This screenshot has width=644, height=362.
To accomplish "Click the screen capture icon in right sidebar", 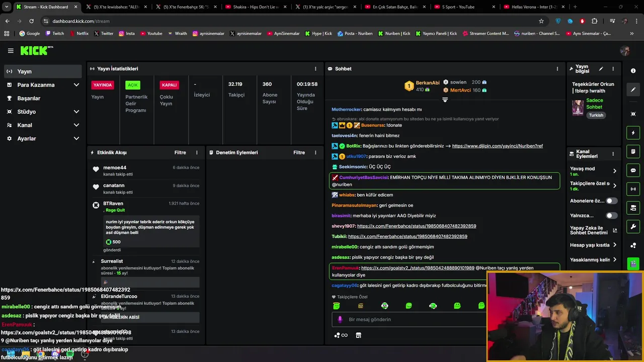I will 633,114.
